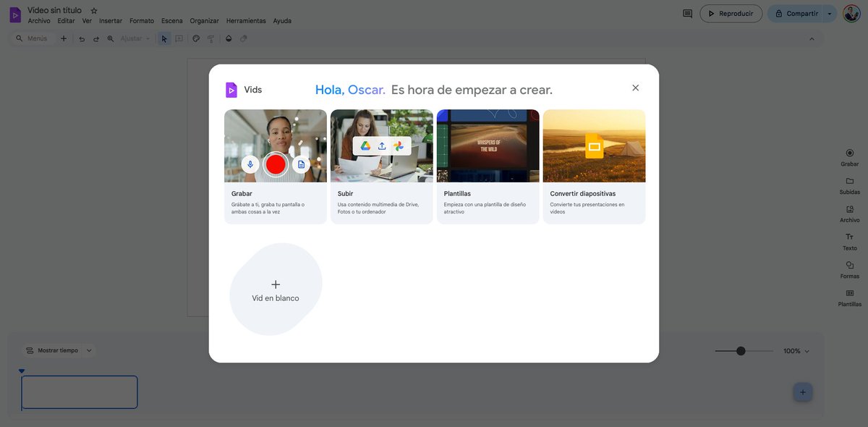Viewport: 868px width, 427px height.
Task: Click the microphone icon on Grabar card
Action: tap(250, 164)
